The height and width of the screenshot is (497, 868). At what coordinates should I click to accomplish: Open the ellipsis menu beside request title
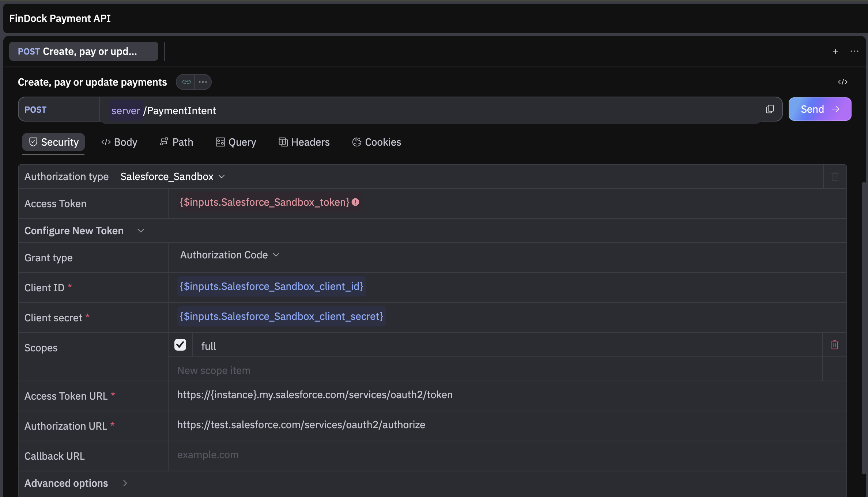tap(203, 82)
